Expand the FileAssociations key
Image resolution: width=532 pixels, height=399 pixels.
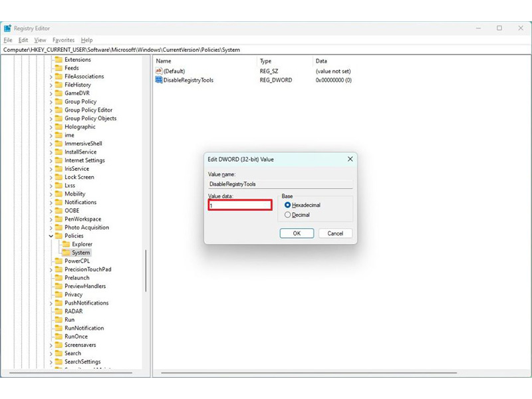click(51, 76)
